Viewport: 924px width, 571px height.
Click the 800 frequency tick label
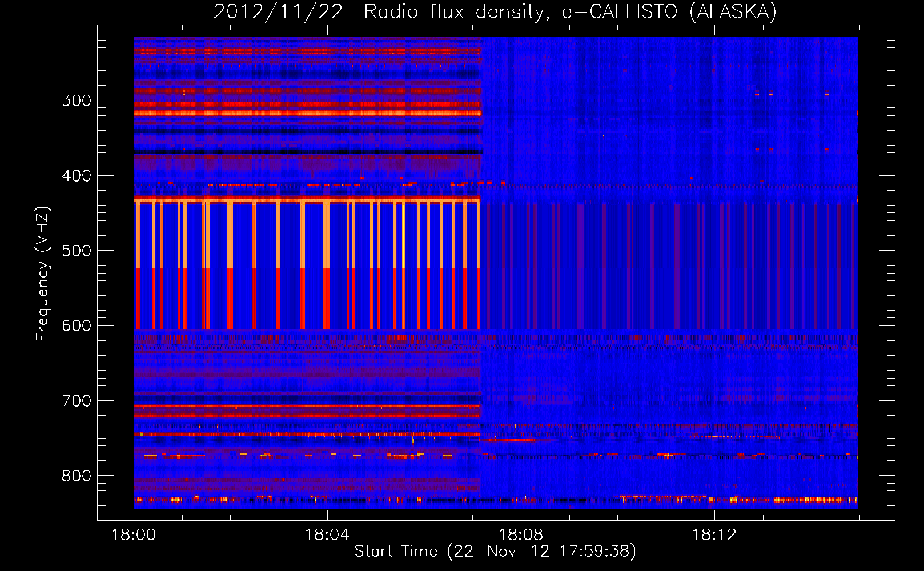(77, 476)
